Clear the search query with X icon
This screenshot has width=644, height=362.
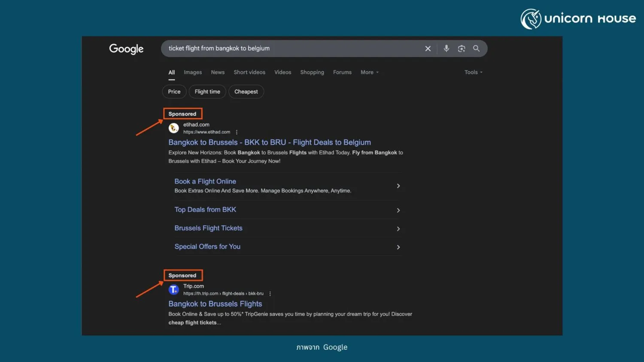pyautogui.click(x=428, y=48)
